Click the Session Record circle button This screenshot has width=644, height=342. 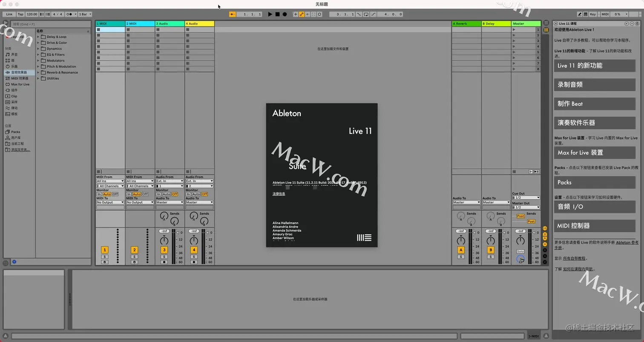pos(319,14)
